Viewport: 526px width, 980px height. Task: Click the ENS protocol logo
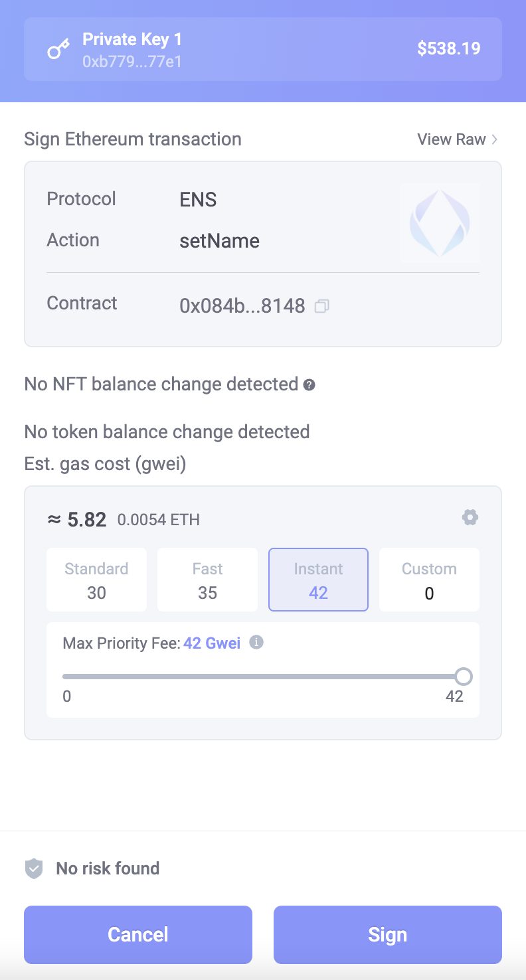click(440, 224)
